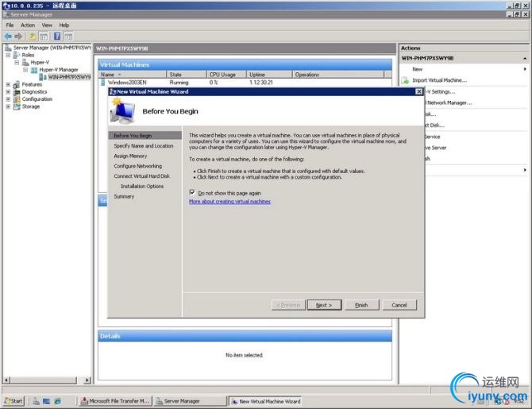Collapse the Hyper-V Manager tree node
The height and width of the screenshot is (409, 532).
[25, 70]
